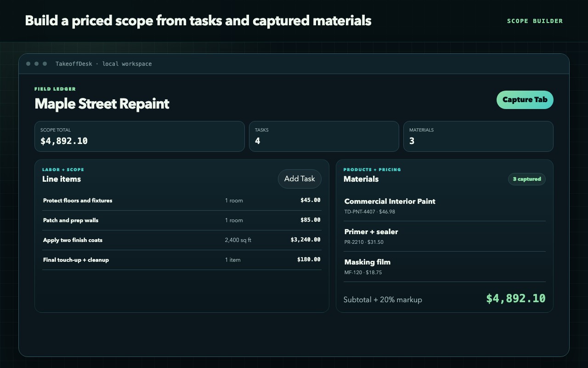Click the Materials count card
This screenshot has height=368, width=588.
[x=478, y=137]
